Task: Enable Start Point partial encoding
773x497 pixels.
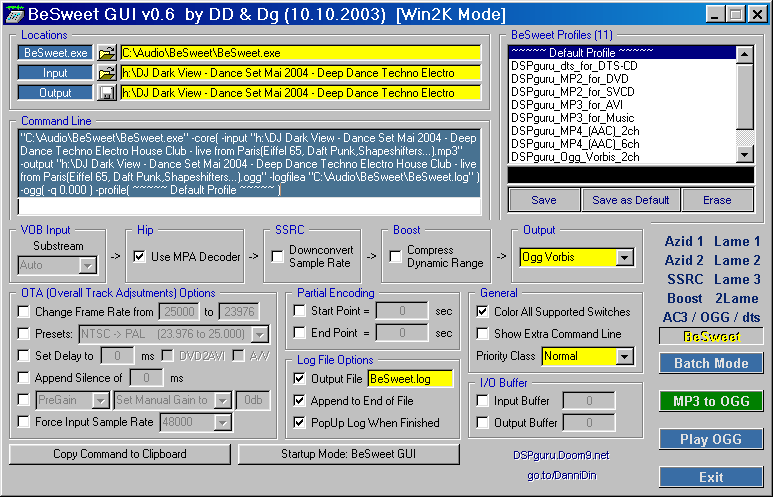Action: [299, 311]
